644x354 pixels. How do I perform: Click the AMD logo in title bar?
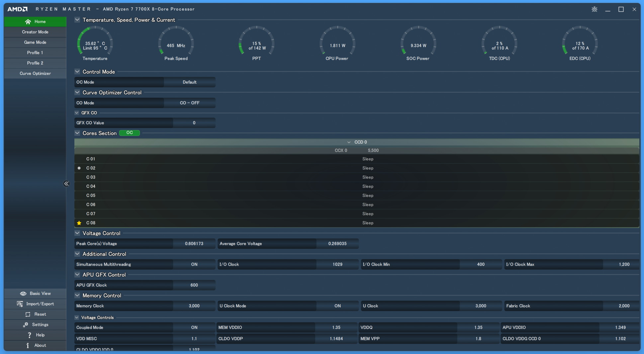tap(17, 9)
